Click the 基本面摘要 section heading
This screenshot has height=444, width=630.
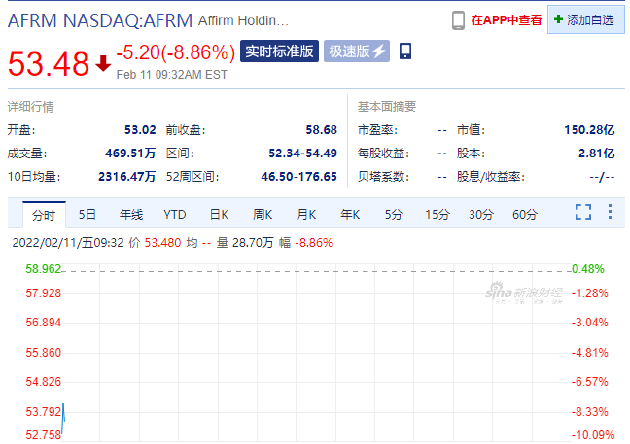pos(387,106)
